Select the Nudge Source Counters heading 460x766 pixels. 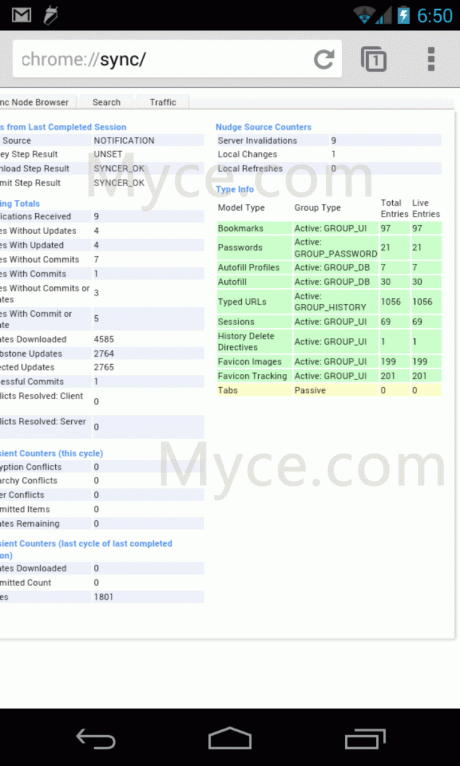pyautogui.click(x=263, y=127)
